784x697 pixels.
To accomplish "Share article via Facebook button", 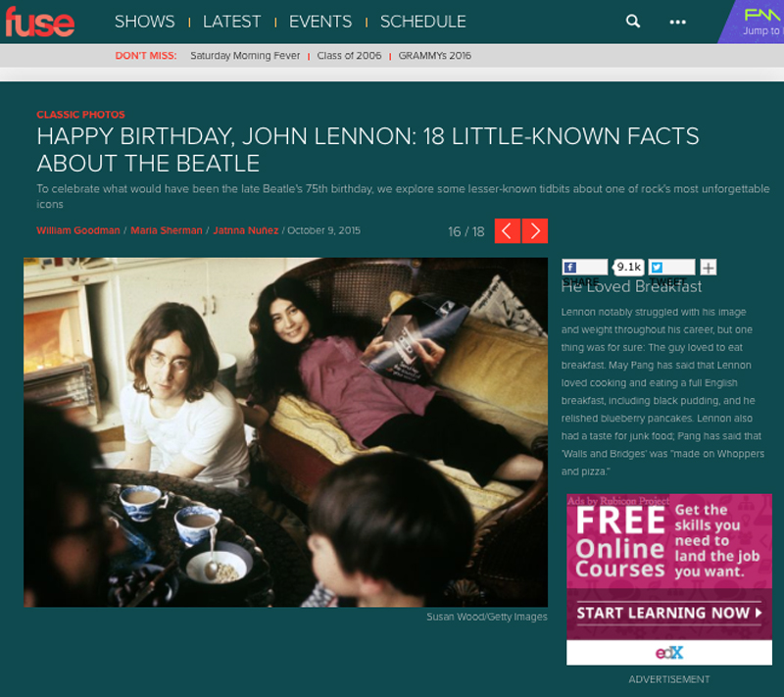I will (584, 268).
